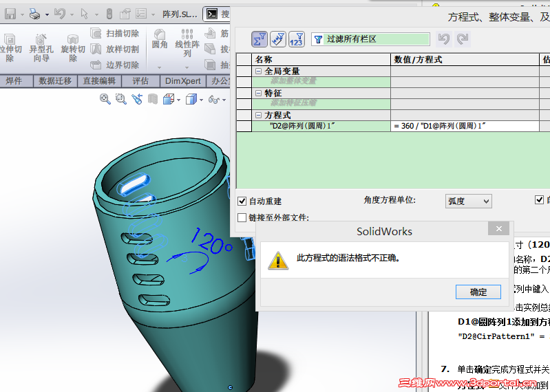
Task: Click the equations dialog undo arrow
Action: (x=444, y=39)
